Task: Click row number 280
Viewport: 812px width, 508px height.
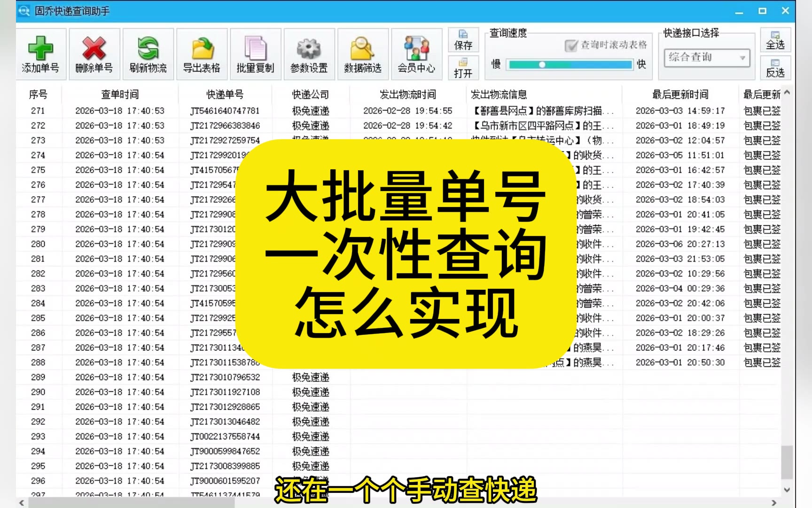Action: pyautogui.click(x=38, y=244)
